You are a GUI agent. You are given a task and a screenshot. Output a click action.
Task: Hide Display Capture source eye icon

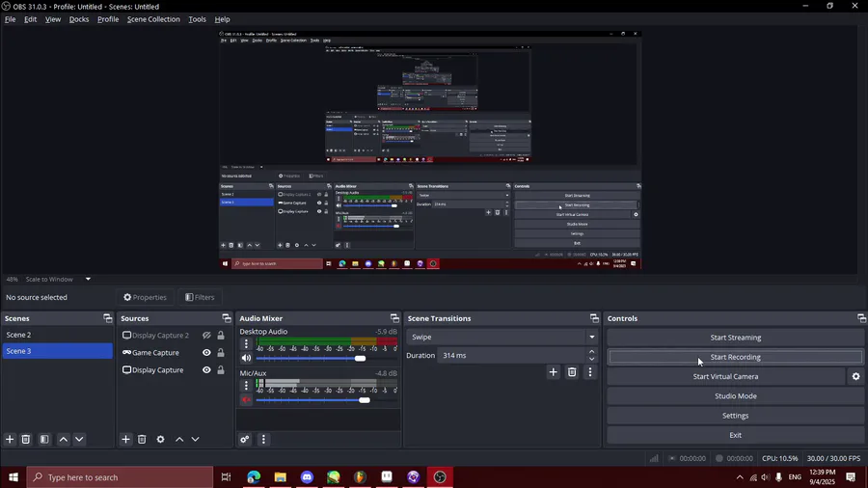click(x=206, y=370)
